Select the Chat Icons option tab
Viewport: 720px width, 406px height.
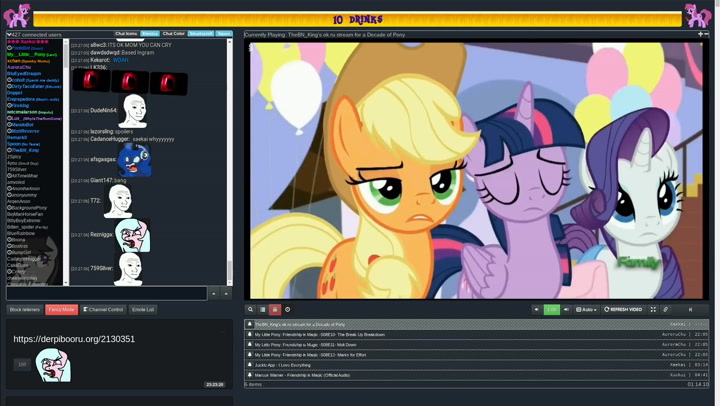[126, 34]
